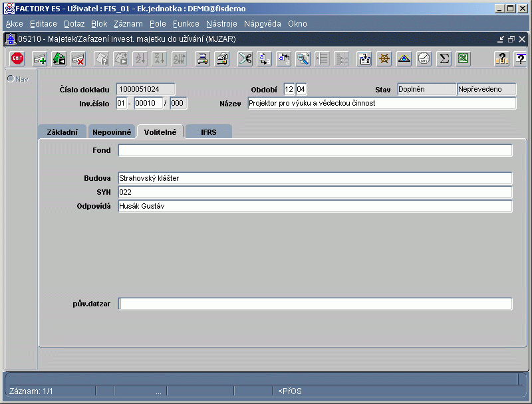This screenshot has height=404, width=532.
Task: Click the magnifying glass search icon
Action: (x=303, y=58)
